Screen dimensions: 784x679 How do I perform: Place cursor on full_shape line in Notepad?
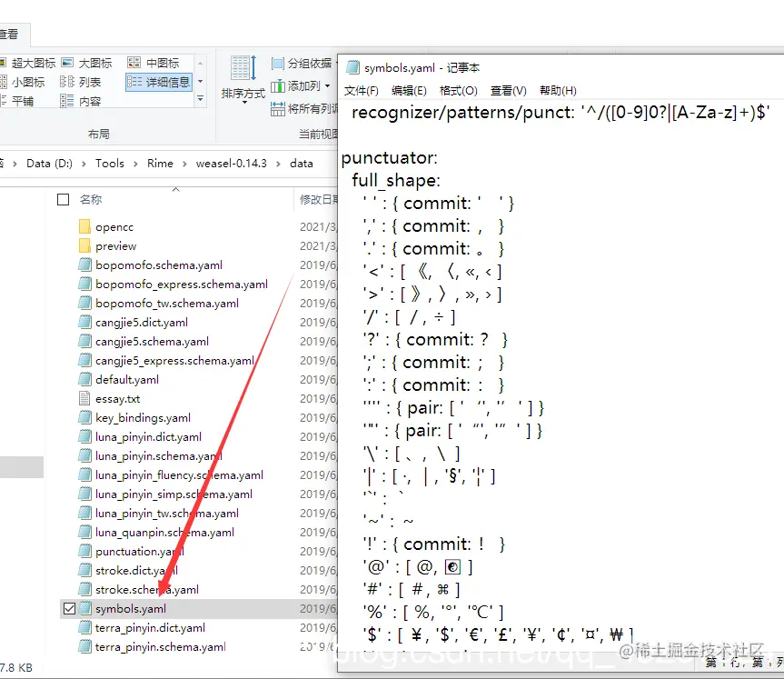coord(396,180)
